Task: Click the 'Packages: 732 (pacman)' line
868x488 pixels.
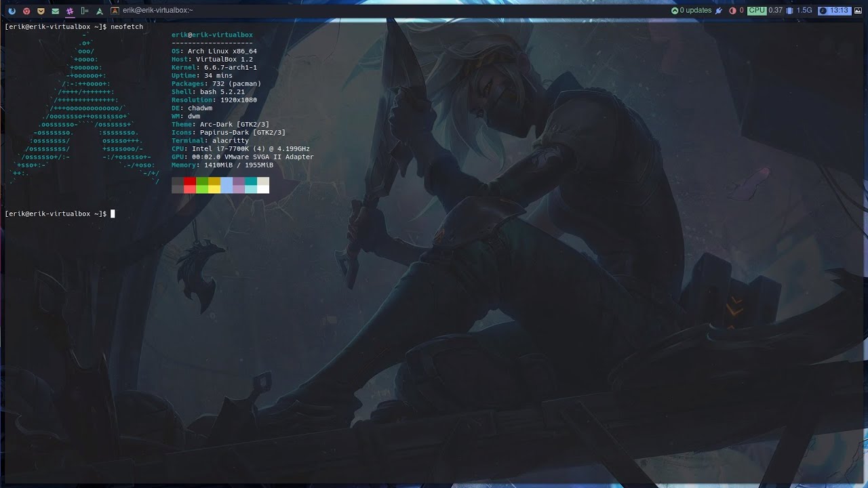Action: 216,83
